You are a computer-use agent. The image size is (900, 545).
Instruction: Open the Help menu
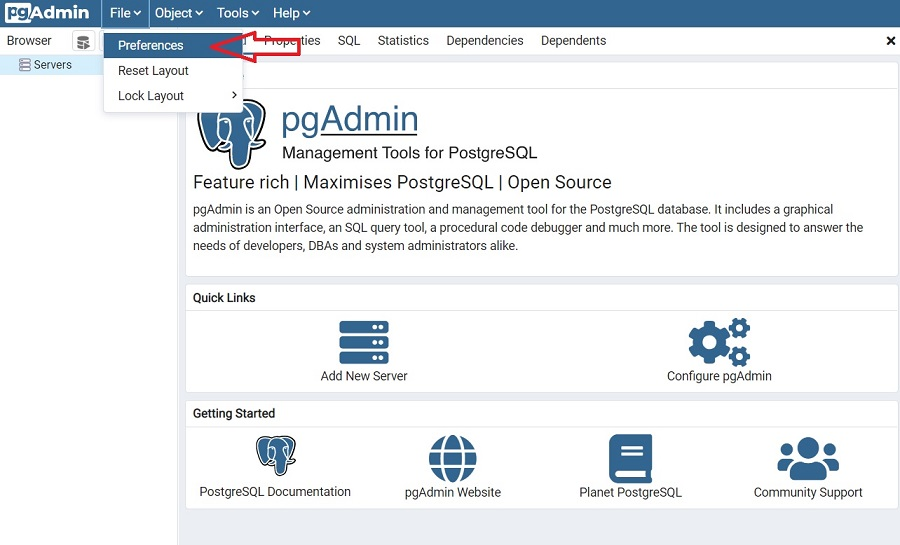point(291,13)
